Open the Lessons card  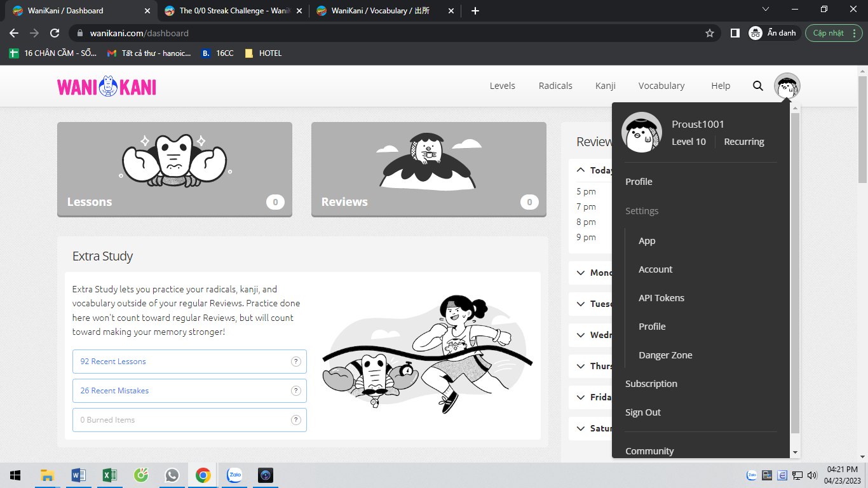pyautogui.click(x=175, y=169)
